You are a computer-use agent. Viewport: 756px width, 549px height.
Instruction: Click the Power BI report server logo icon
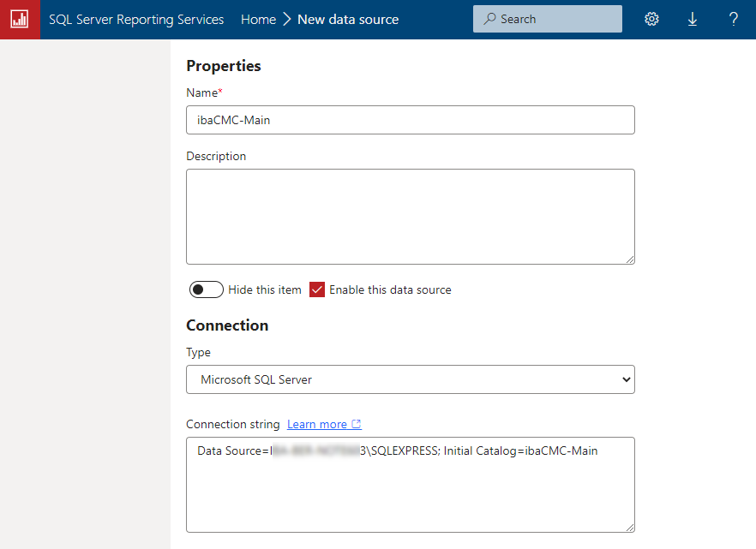[20, 19]
